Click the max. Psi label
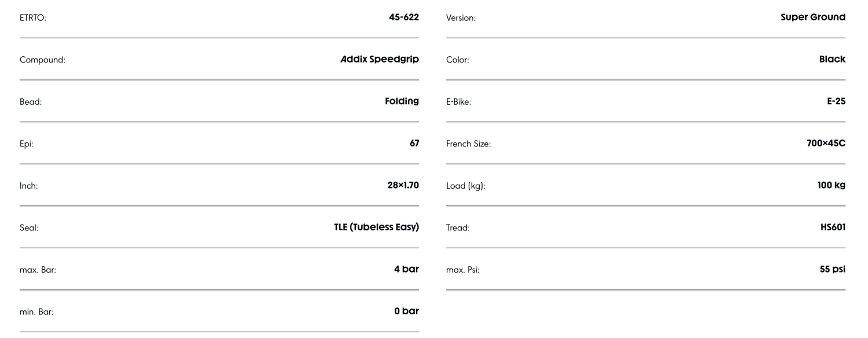The width and height of the screenshot is (868, 338). pos(462,270)
